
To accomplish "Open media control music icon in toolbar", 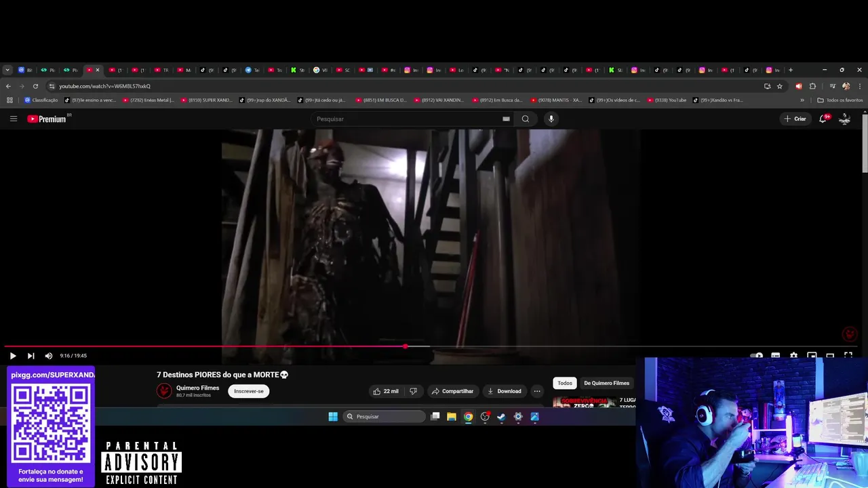I will point(832,86).
